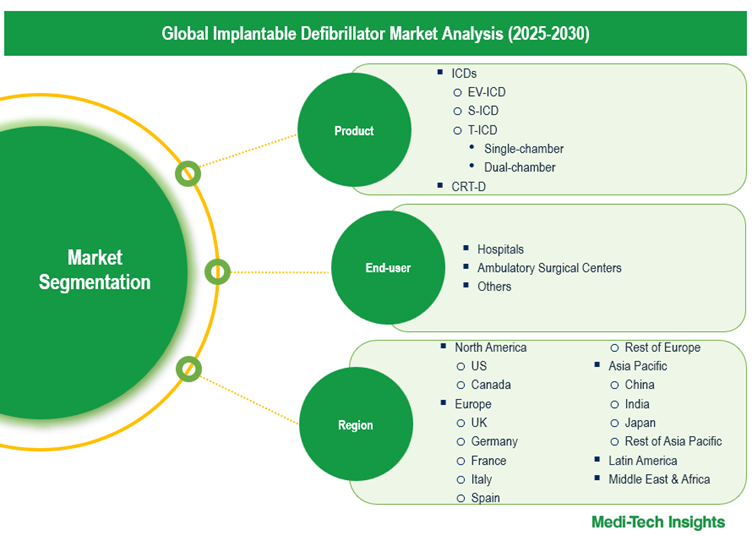
Task: Click the title 'Global Implantable Defibrillator Market Analysis (2025-2030)'
Action: pos(376,34)
